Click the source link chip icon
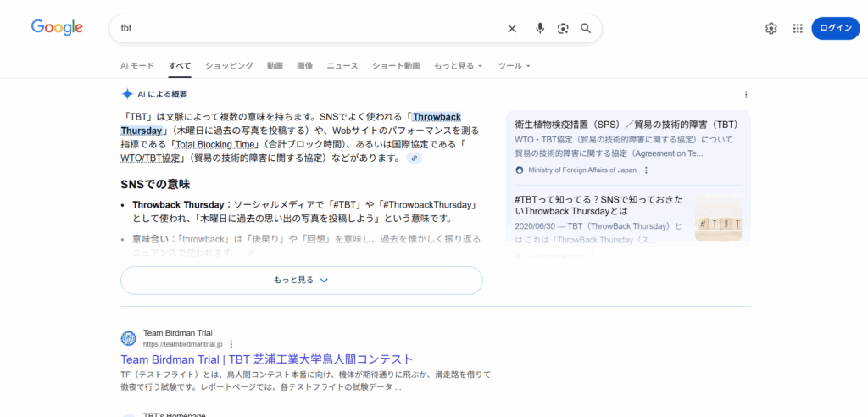The image size is (868, 417). 414,158
